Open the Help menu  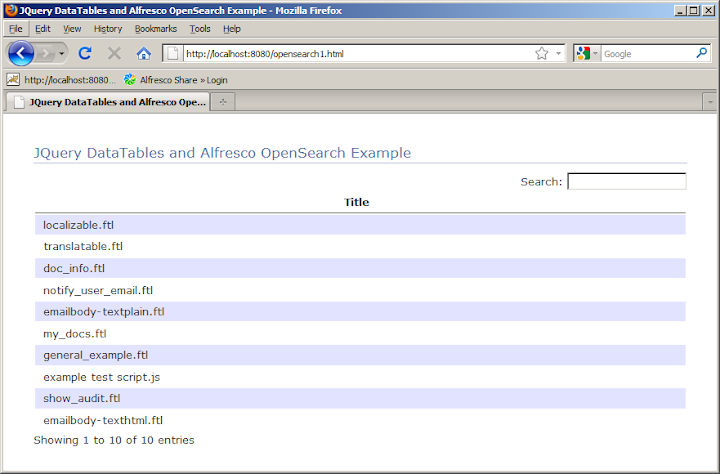(x=232, y=29)
